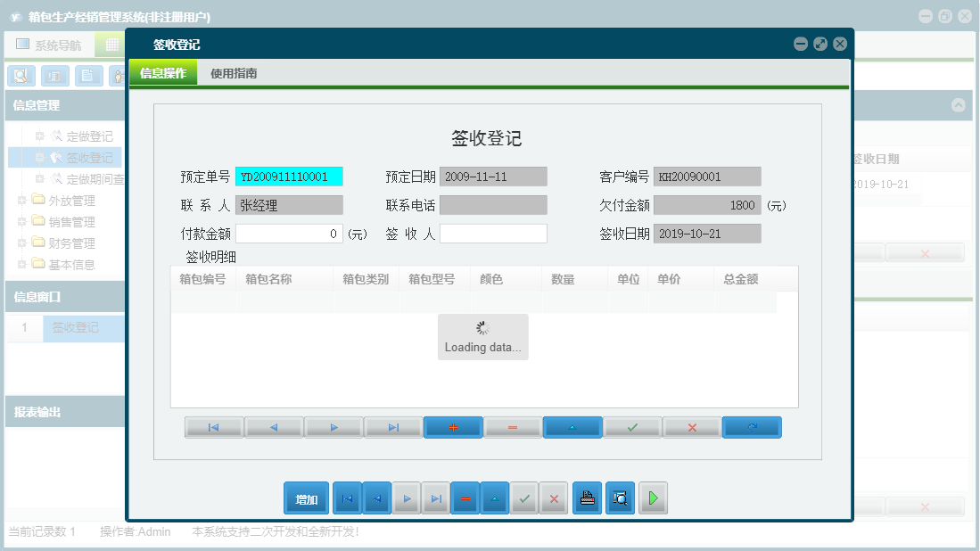The height and width of the screenshot is (551, 980).
Task: Click the 增加 button at the bottom
Action: [x=306, y=498]
